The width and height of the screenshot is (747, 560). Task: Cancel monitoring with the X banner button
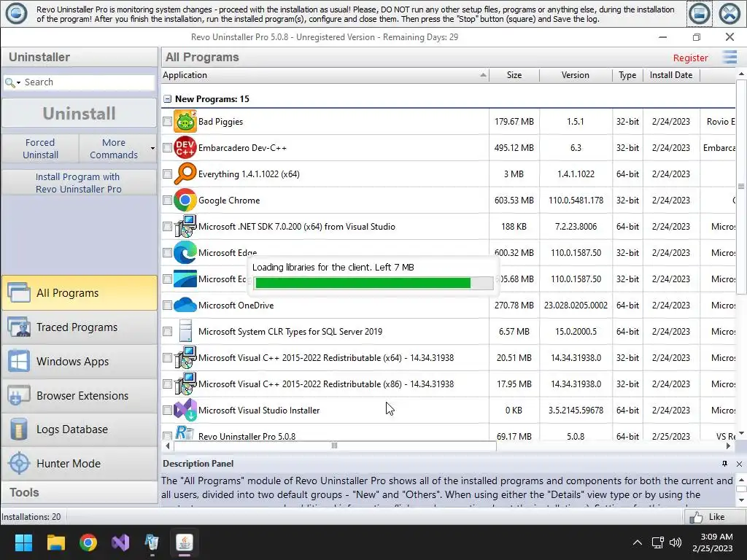729,13
